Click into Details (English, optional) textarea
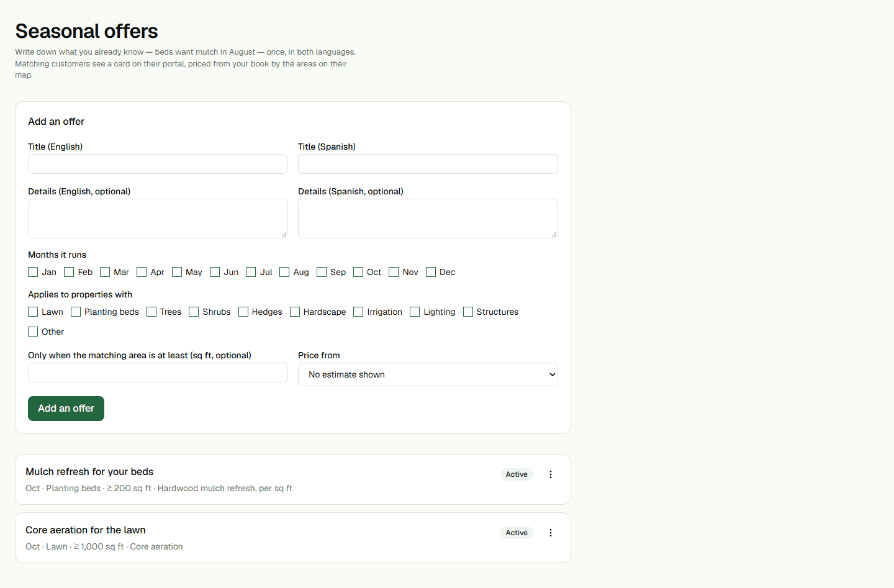The image size is (894, 588). coord(158,219)
